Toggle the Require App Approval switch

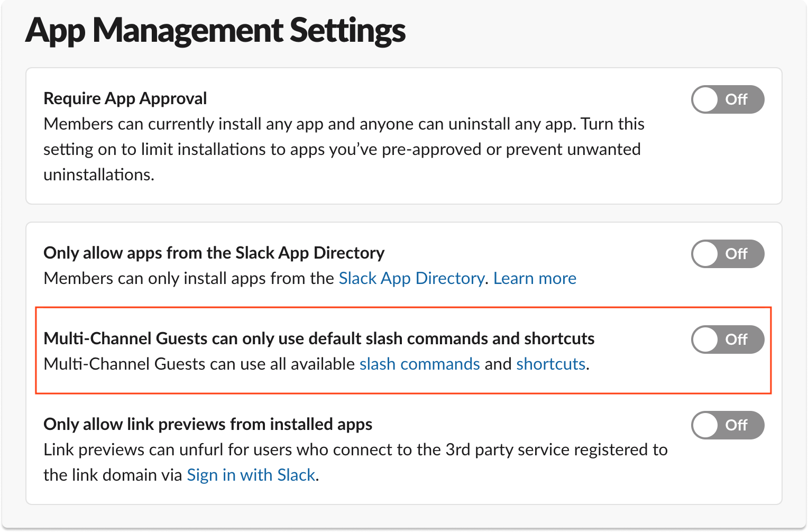[x=727, y=99]
